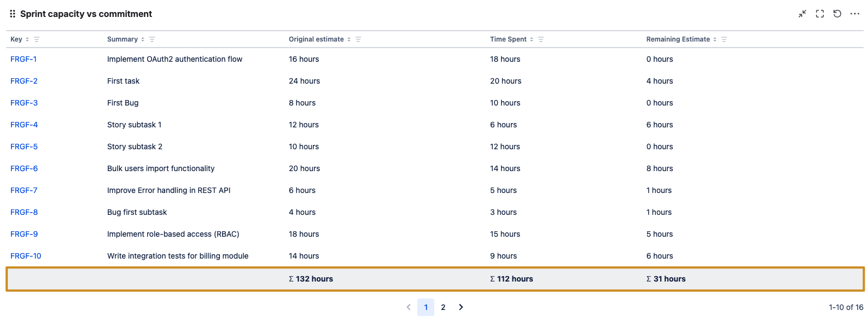
Task: Refresh the Sprint capacity table
Action: pyautogui.click(x=837, y=14)
